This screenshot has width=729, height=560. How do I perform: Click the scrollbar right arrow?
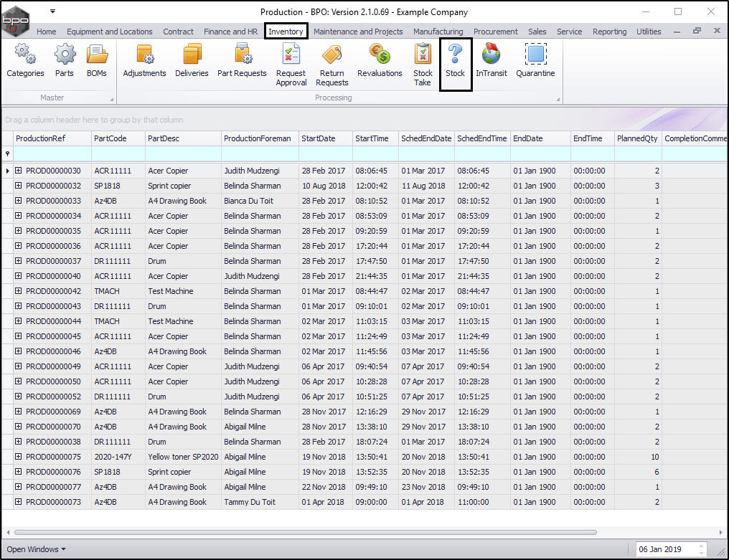point(720,533)
